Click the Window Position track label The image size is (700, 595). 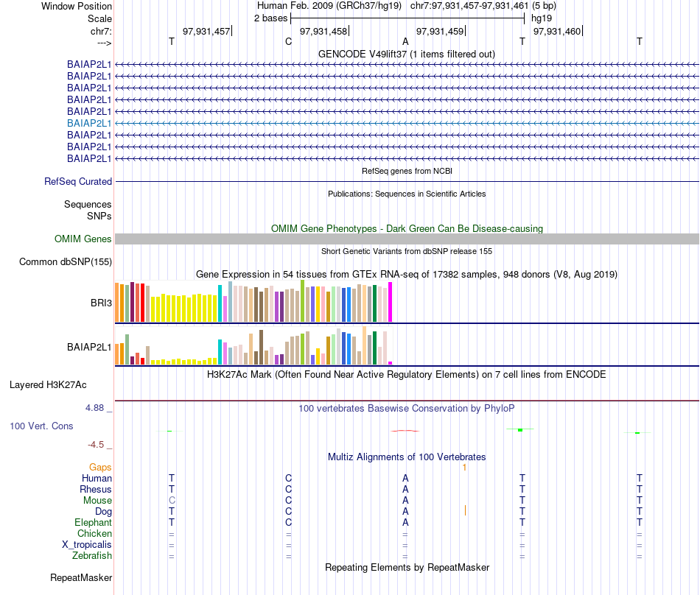click(77, 6)
